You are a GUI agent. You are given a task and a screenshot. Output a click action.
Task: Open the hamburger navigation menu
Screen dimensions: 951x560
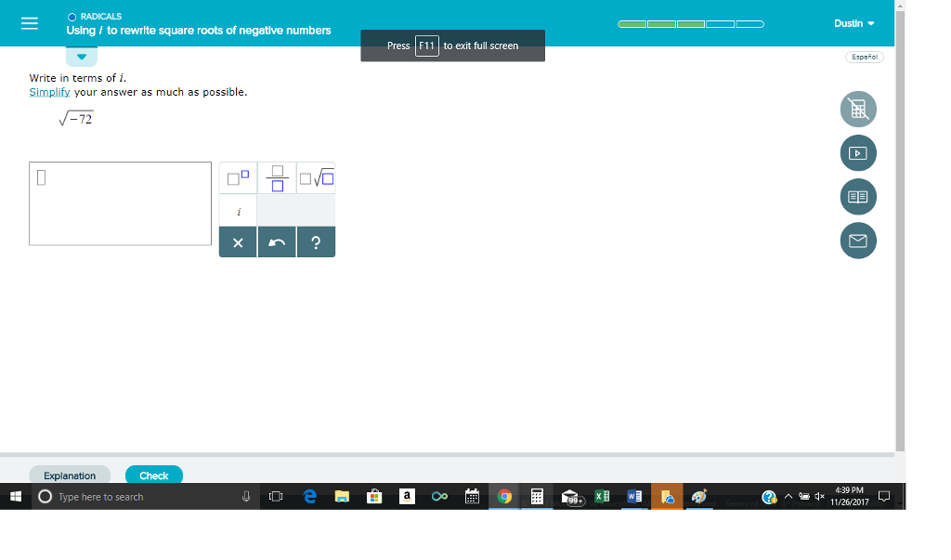[30, 23]
